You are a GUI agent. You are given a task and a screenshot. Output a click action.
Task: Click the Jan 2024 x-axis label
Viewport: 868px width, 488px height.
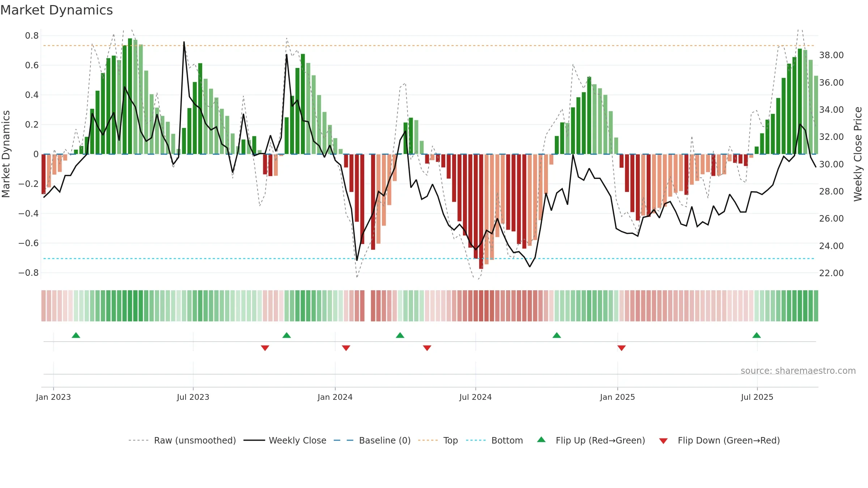pos(335,397)
